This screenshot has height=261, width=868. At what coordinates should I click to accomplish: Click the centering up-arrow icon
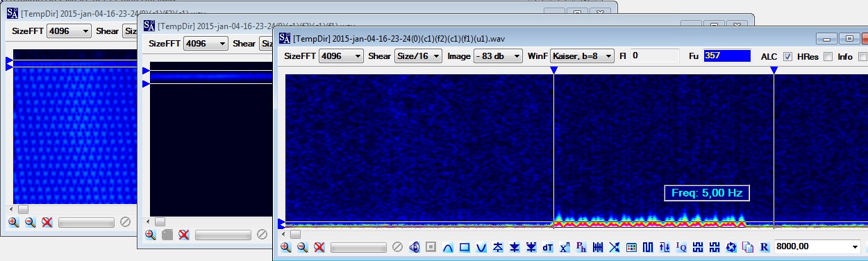click(498, 247)
